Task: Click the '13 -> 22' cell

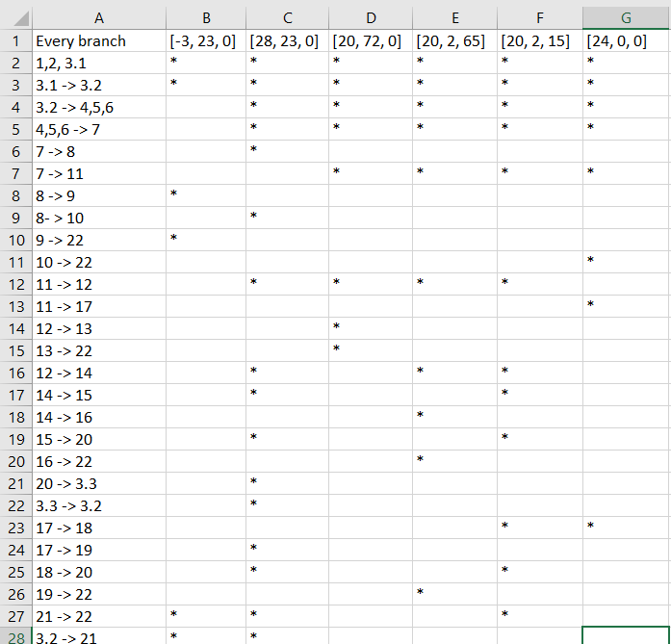Action: pyautogui.click(x=99, y=351)
